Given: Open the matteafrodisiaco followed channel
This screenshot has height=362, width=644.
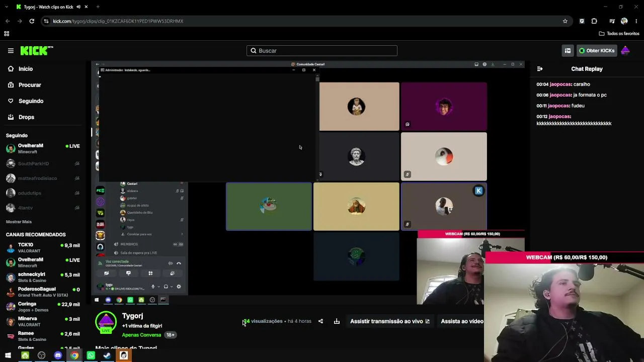Looking at the screenshot, I should (43, 178).
